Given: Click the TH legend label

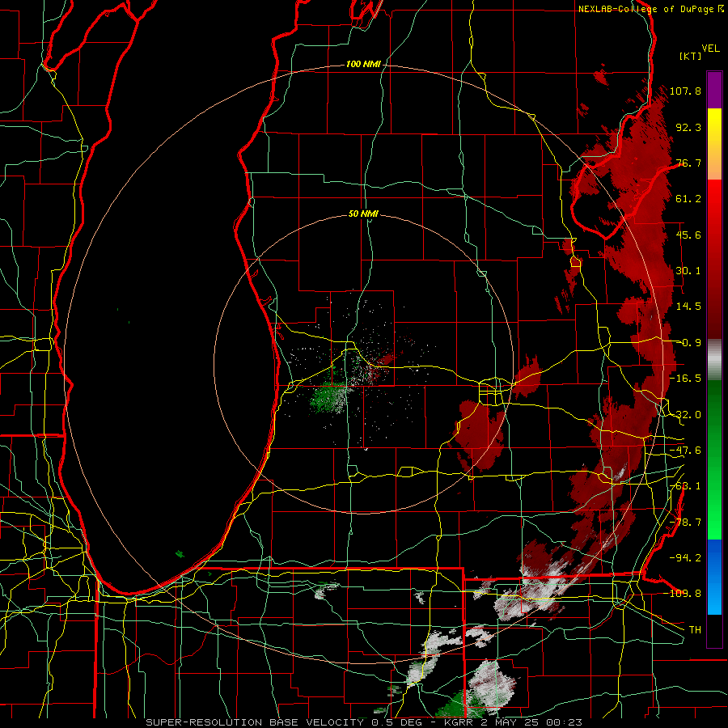Looking at the screenshot, I should click(695, 629).
